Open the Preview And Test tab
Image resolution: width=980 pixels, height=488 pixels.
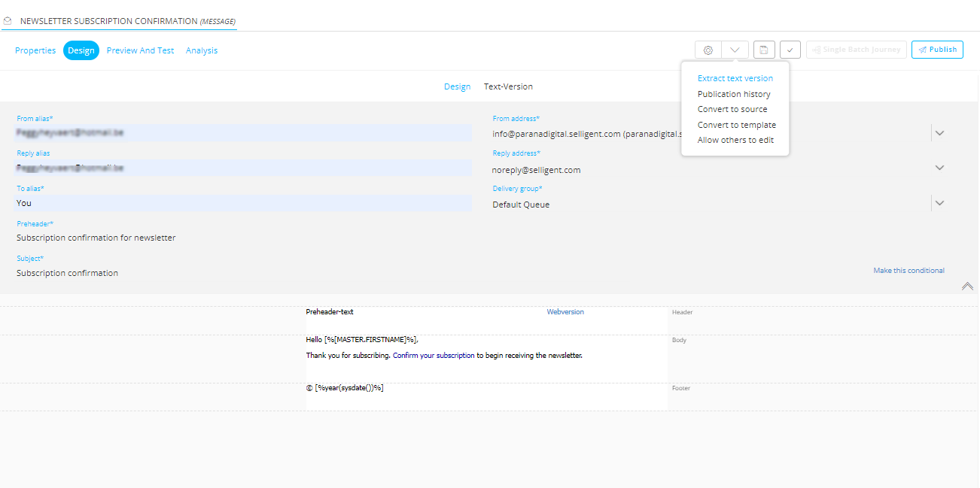(140, 50)
